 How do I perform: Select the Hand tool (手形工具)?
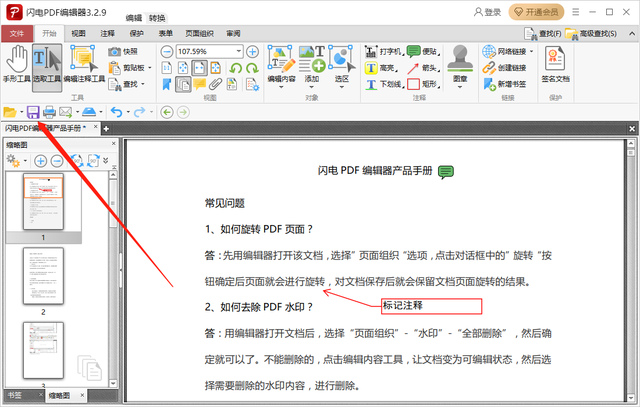coord(17,64)
